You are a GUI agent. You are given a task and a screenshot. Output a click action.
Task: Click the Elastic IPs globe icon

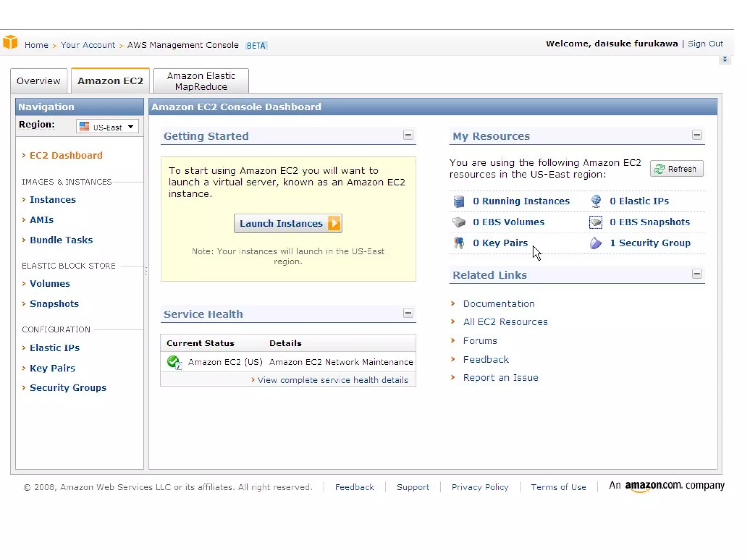[x=596, y=201]
